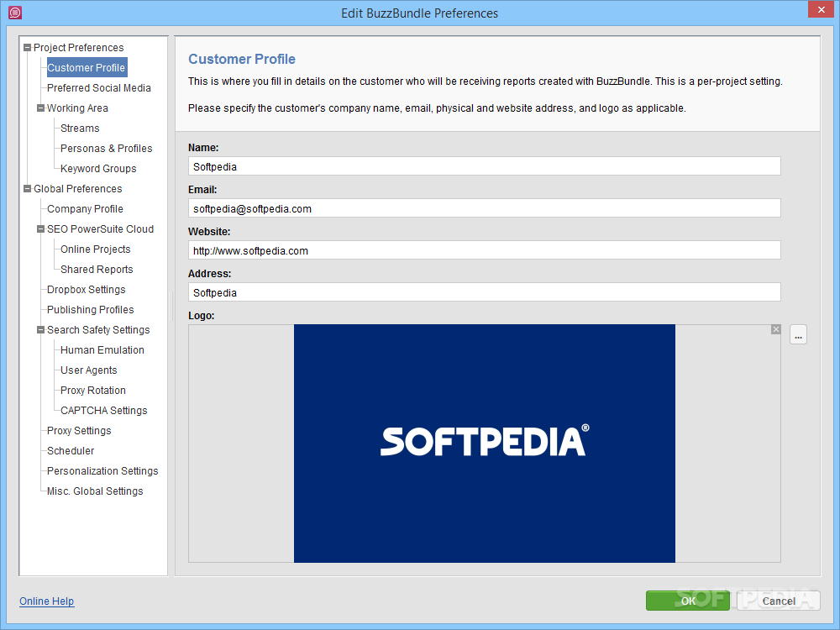Select Company Profile in Global Preferences
Screen dimensions: 840x630
[85, 209]
